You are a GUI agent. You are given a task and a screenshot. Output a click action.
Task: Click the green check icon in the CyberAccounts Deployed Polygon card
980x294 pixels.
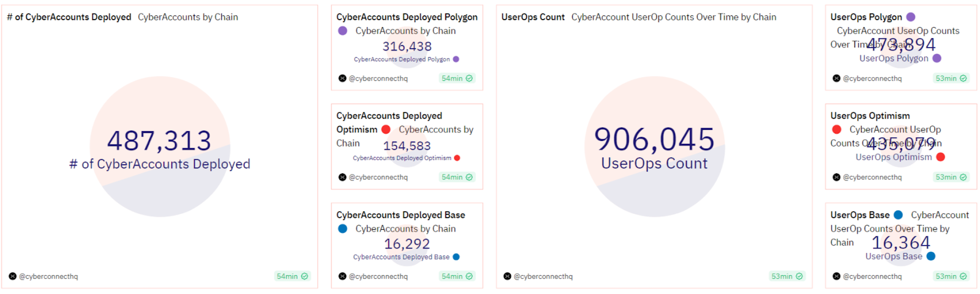[x=469, y=78]
